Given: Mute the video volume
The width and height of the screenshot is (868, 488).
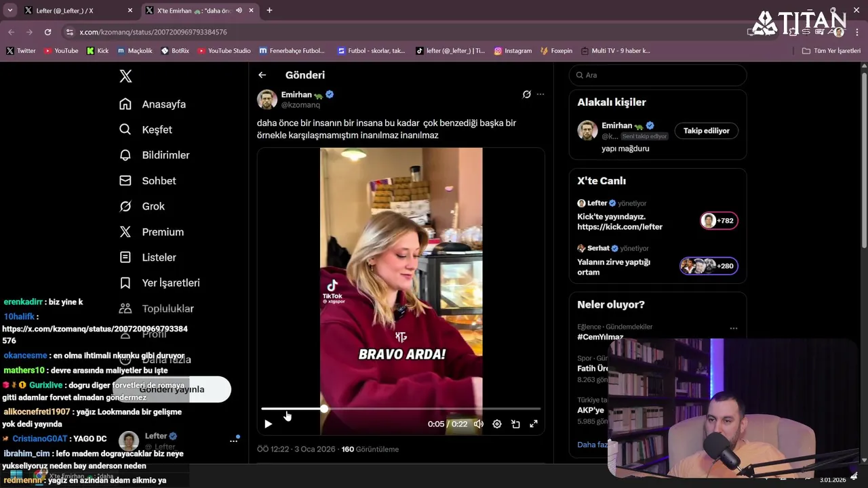Looking at the screenshot, I should click(479, 424).
